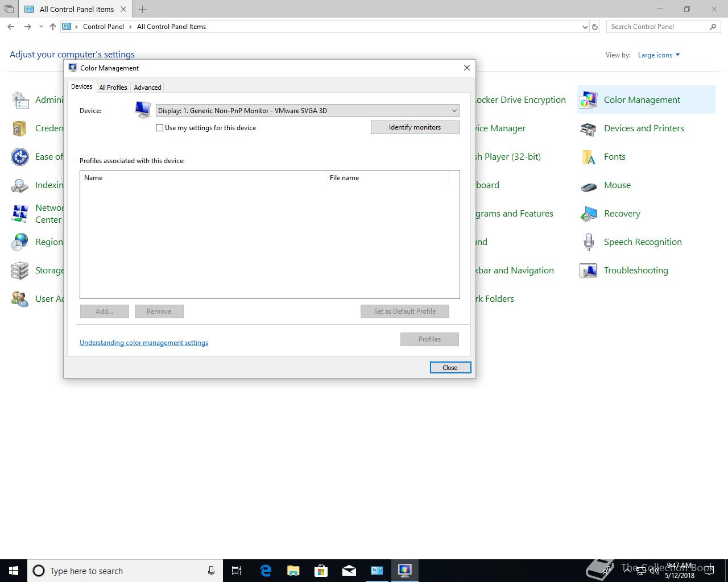Screen dimensions: 728x582
Task: Open Color Management icon in Control Panel
Action: click(588, 100)
